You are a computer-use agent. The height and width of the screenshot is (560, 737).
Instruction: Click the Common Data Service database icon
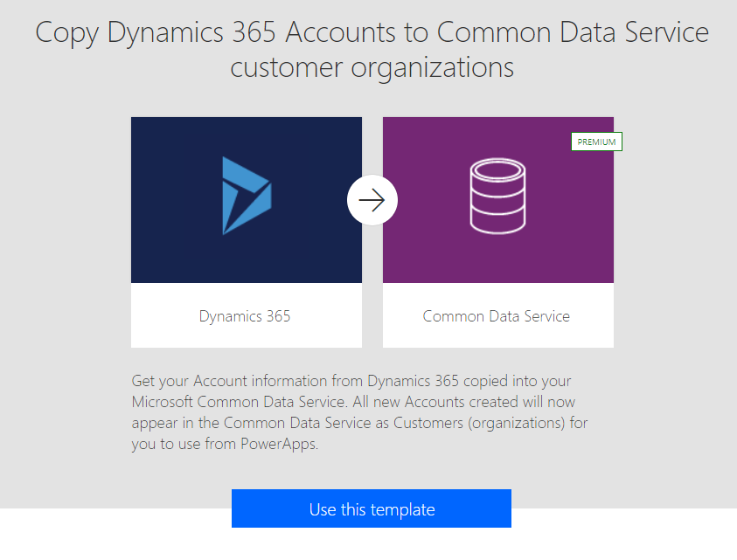coord(497,196)
